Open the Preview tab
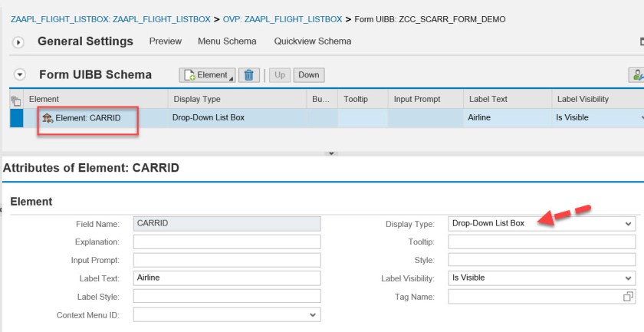 pos(165,41)
